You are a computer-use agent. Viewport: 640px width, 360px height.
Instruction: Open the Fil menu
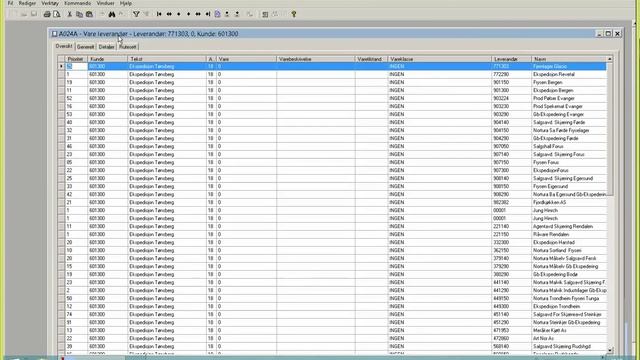10,3
